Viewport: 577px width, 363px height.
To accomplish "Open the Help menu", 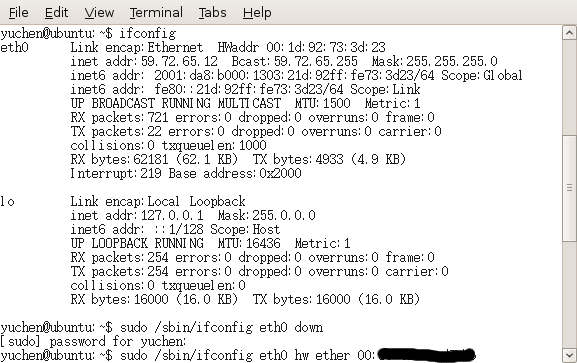I will click(257, 13).
